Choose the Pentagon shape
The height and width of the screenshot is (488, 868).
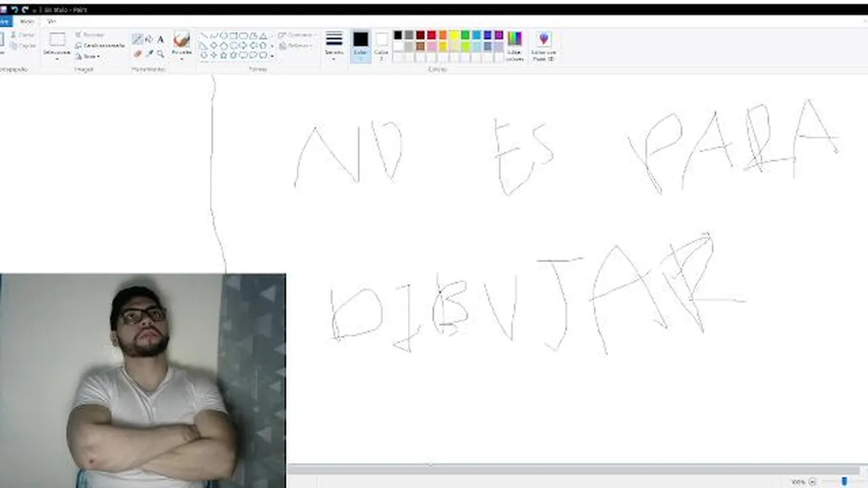(x=224, y=45)
